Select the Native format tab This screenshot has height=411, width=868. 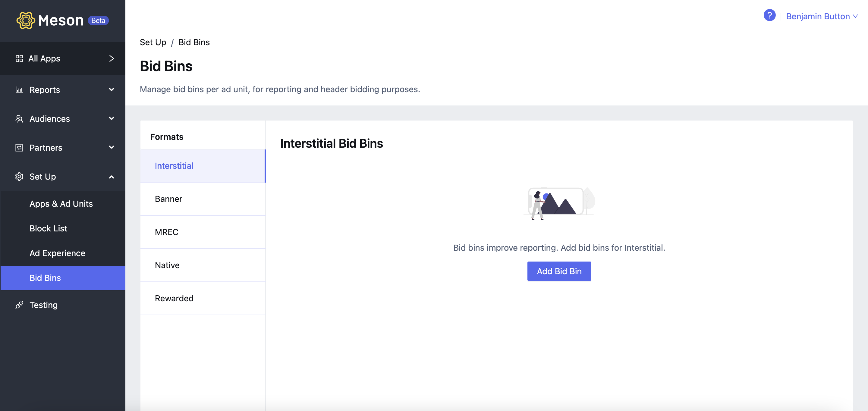click(x=203, y=265)
